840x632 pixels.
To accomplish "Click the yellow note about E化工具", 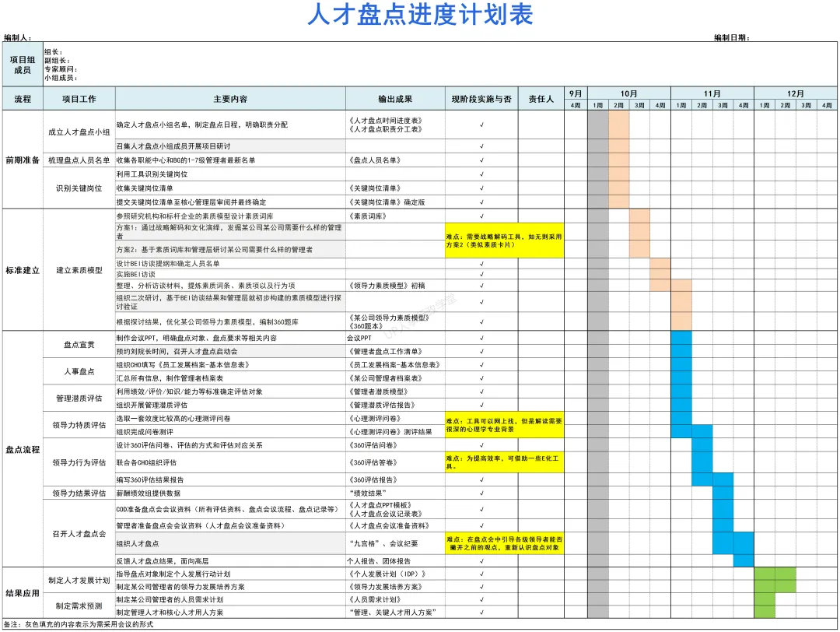I will [504, 462].
